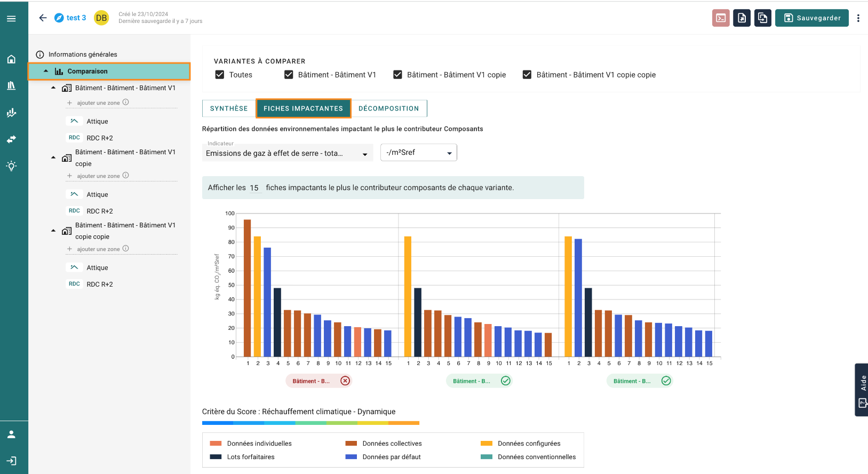This screenshot has height=474, width=868.
Task: Click the duplicate project icon in header
Action: [763, 18]
